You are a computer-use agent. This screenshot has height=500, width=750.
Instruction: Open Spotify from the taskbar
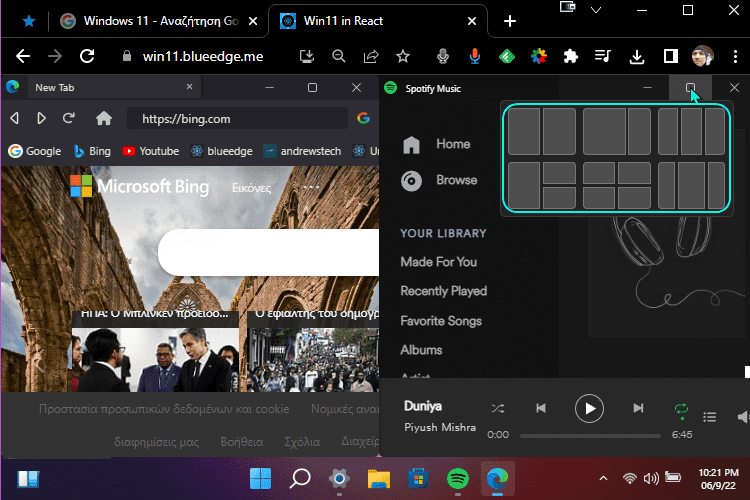pos(458,478)
